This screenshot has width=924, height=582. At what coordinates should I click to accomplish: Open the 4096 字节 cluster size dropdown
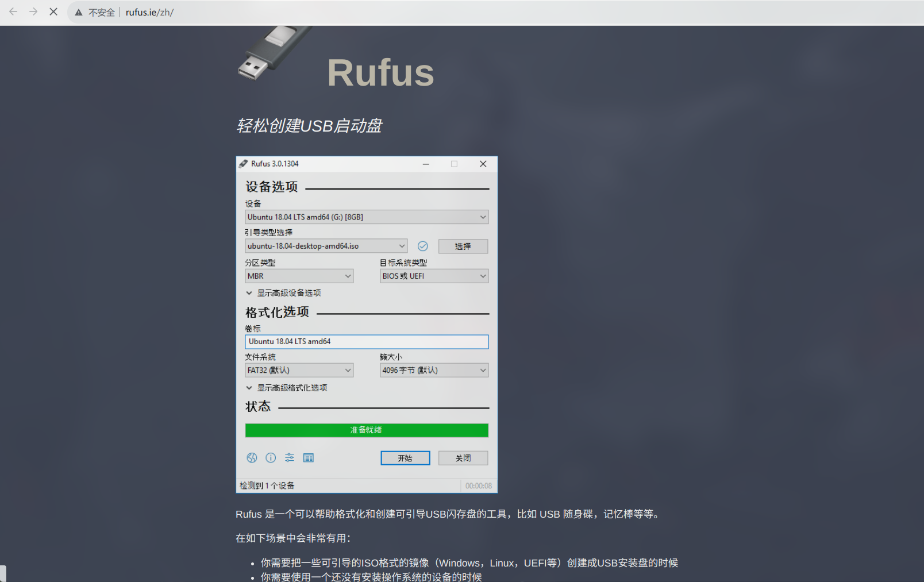pyautogui.click(x=434, y=370)
